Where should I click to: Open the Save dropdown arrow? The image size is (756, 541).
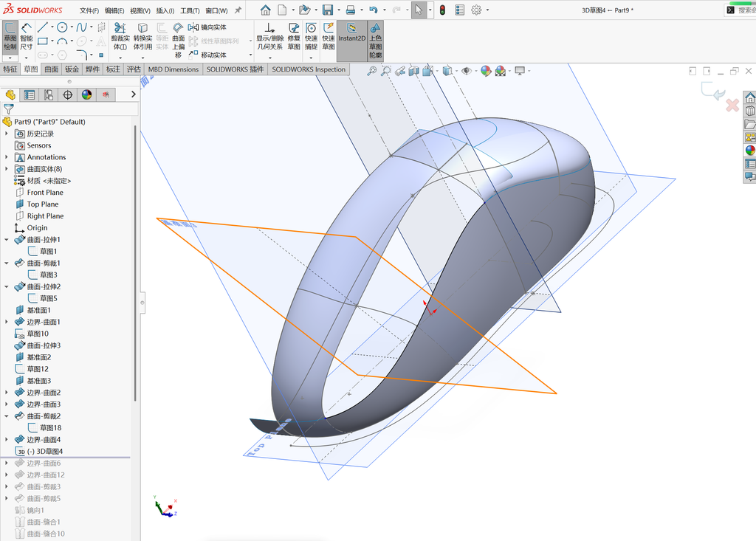[x=338, y=10]
